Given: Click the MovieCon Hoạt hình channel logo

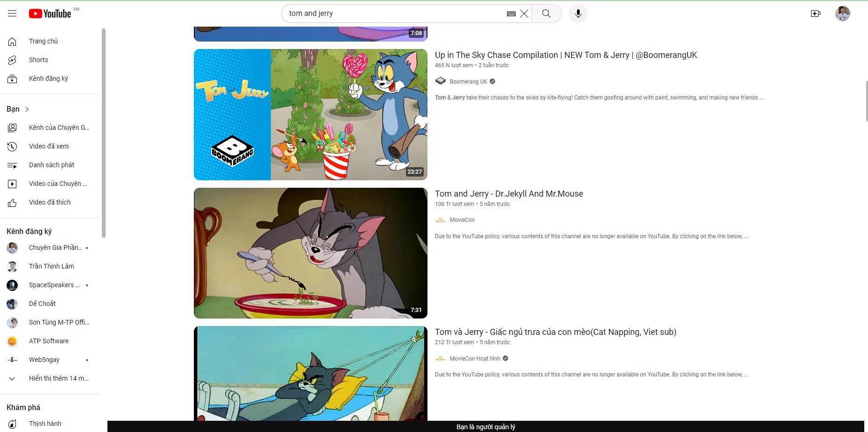Looking at the screenshot, I should 441,359.
